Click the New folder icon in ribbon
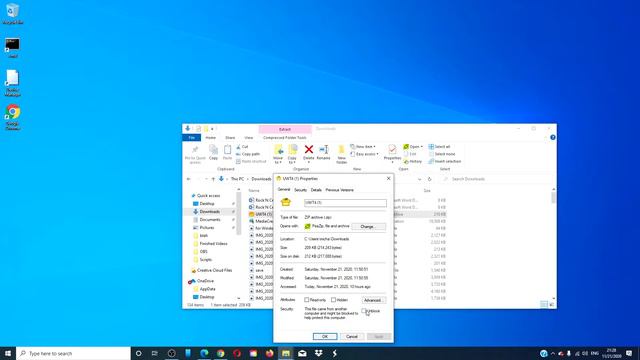Image resolution: width=640 pixels, height=360 pixels. click(341, 150)
